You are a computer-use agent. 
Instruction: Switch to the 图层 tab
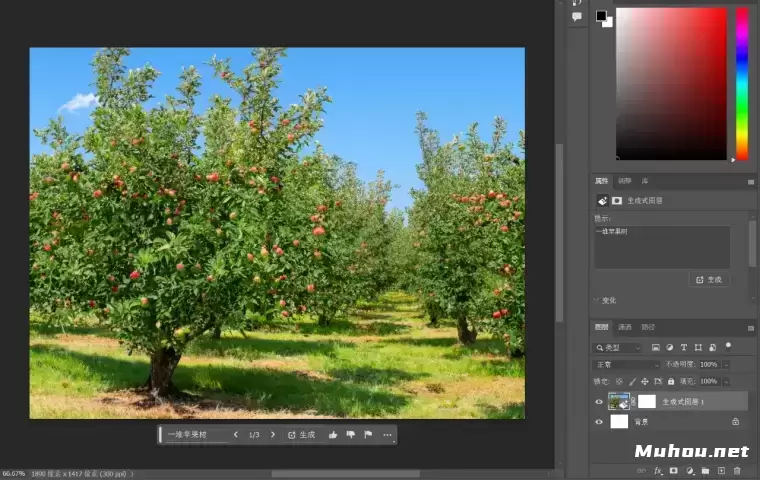602,327
